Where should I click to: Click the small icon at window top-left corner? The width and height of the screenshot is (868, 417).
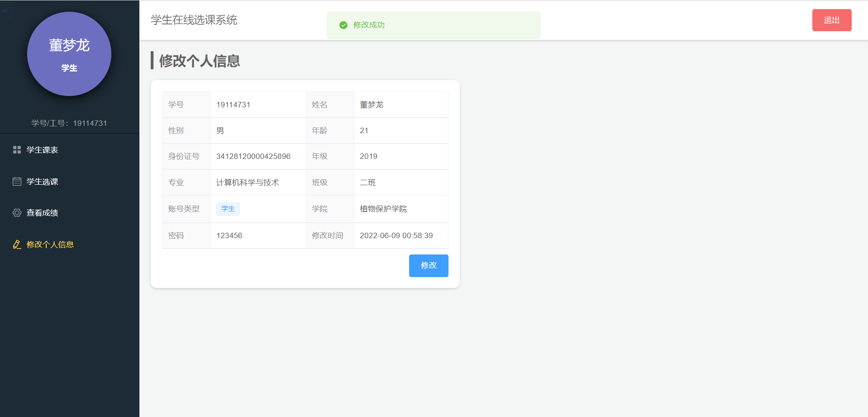[x=5, y=9]
